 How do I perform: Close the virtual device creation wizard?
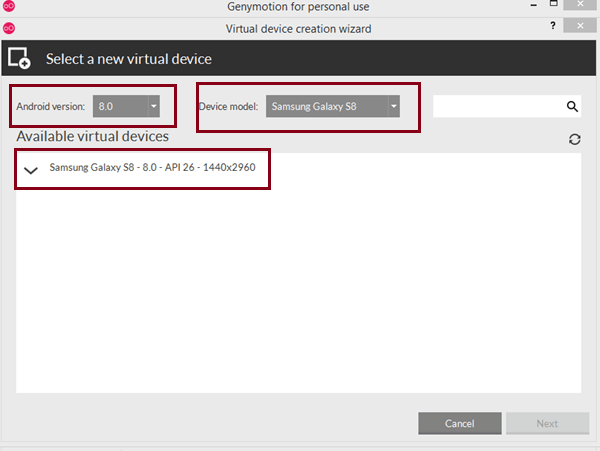(580, 27)
